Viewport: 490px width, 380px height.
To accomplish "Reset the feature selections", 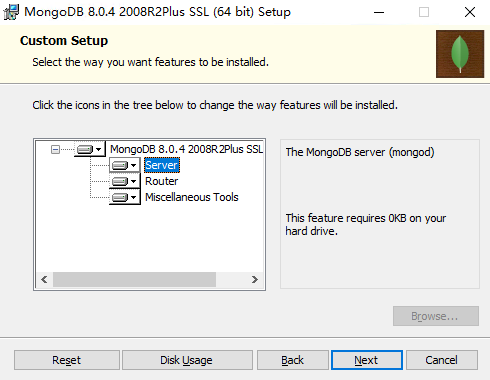I will (67, 360).
